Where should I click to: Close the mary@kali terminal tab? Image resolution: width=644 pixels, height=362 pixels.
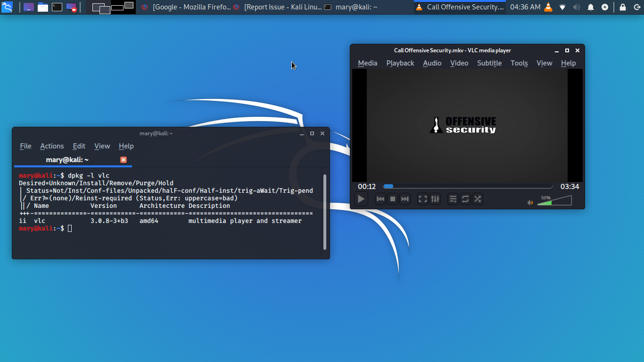[x=124, y=160]
